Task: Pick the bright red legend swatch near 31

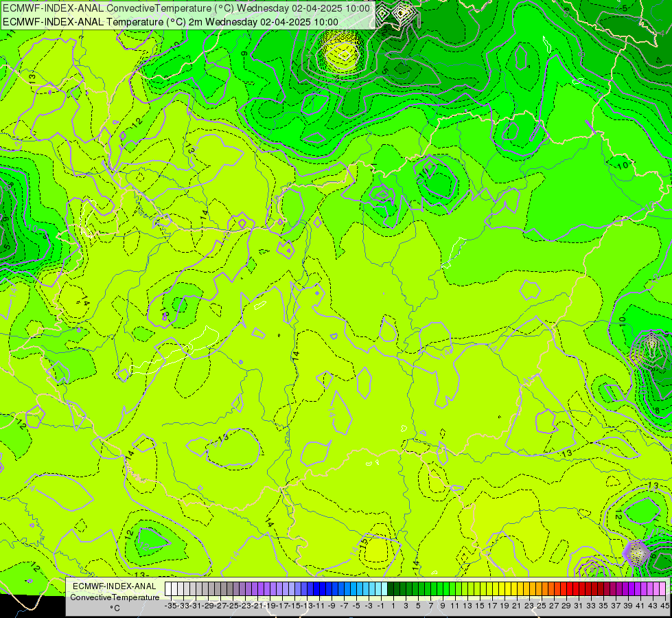Action: (x=576, y=588)
